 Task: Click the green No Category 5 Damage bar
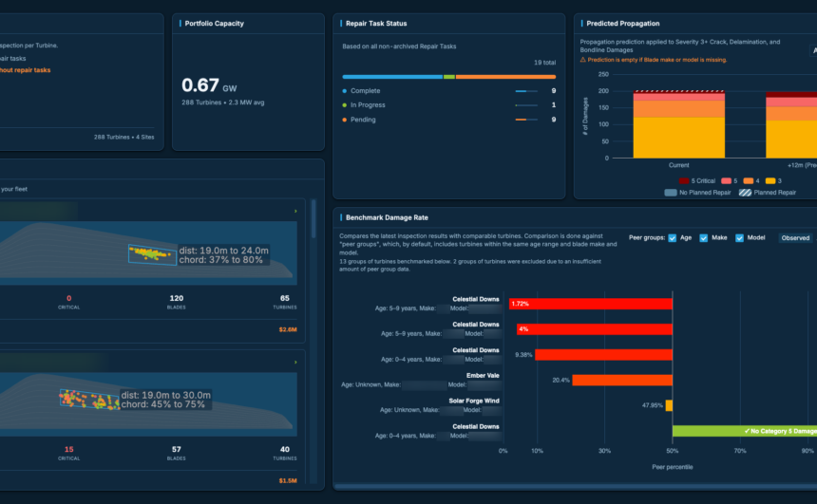(x=745, y=431)
